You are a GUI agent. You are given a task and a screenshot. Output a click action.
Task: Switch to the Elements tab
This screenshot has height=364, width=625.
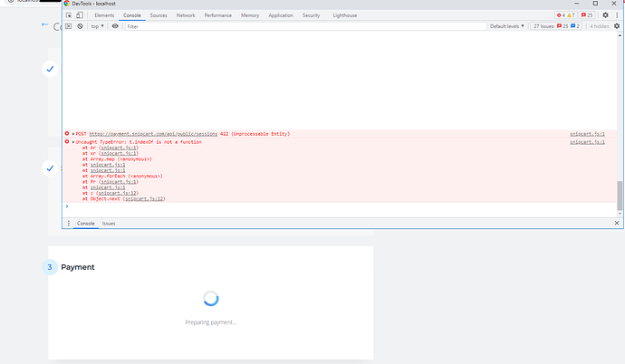point(104,15)
